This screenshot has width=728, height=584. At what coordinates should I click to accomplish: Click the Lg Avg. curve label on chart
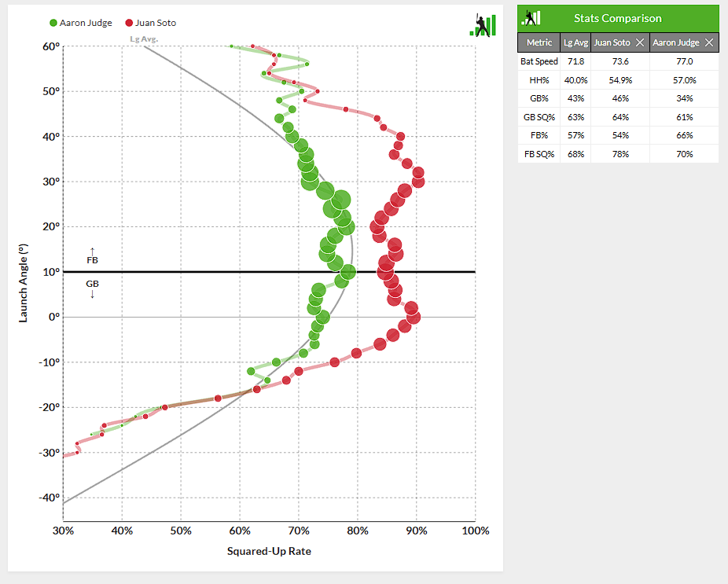(x=144, y=39)
